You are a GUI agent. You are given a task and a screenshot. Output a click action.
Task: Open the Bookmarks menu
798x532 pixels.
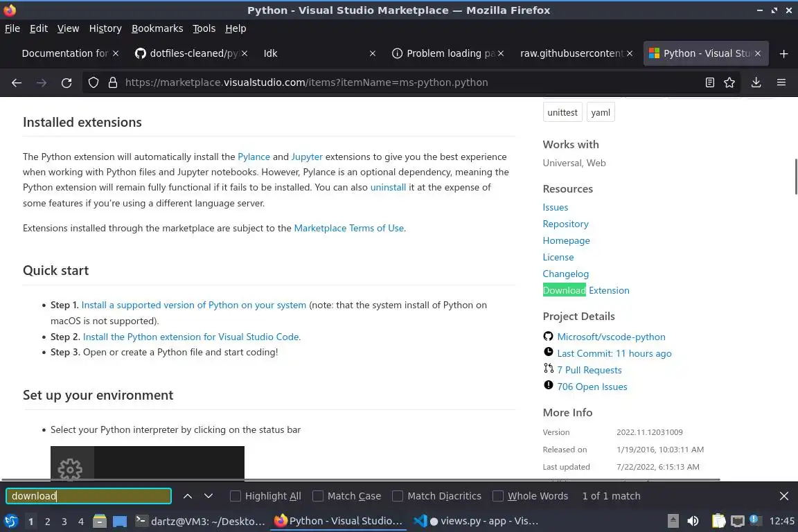(x=157, y=28)
